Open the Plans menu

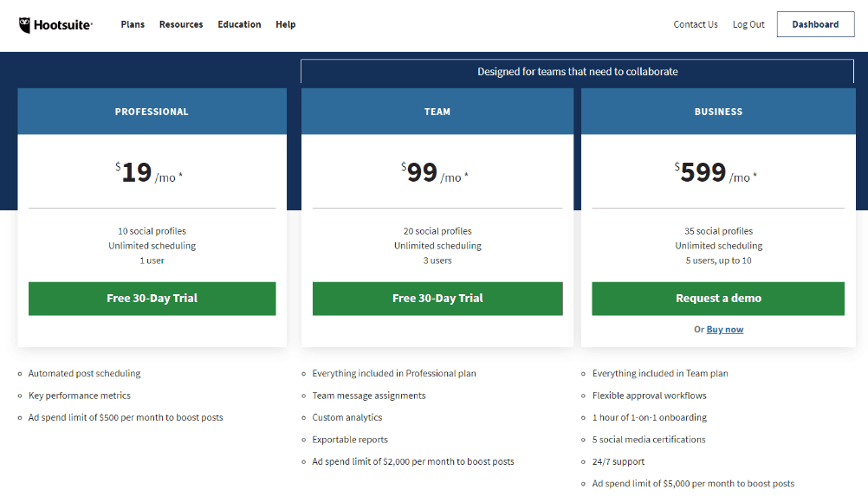pos(133,24)
